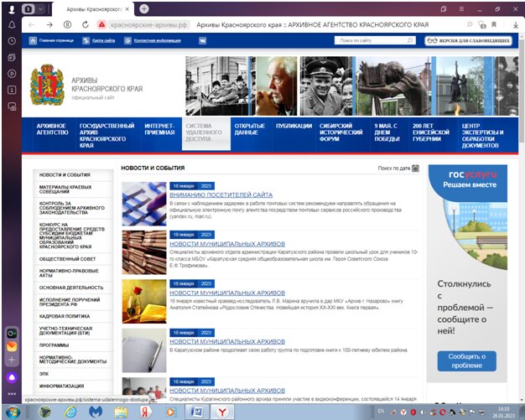Click Сообщить о проблеме button
525x420 pixels.
pos(467,360)
